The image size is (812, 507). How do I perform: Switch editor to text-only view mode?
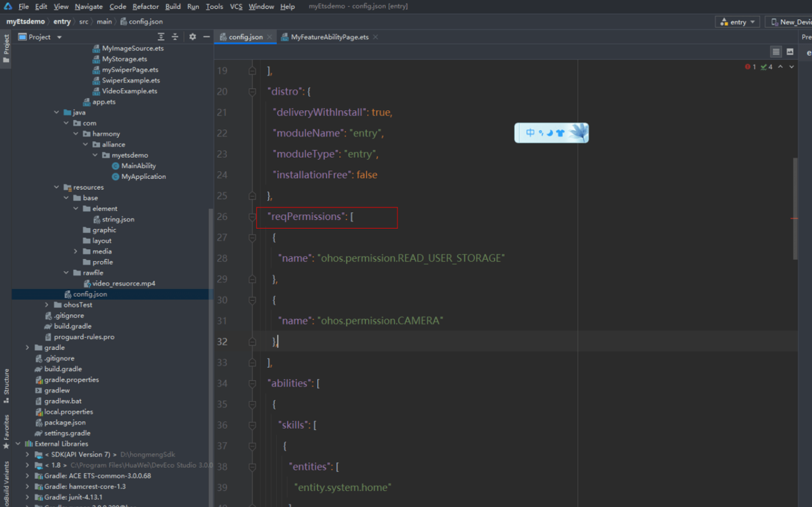coord(775,52)
